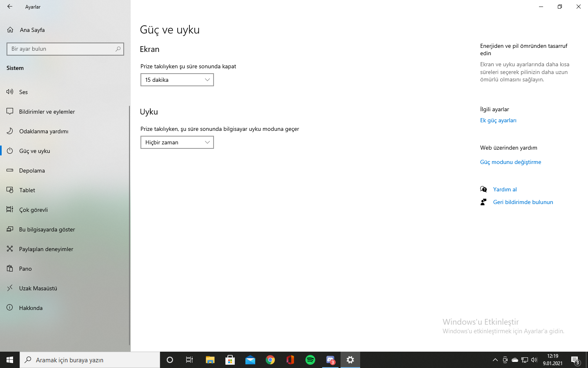Launch Spotify from taskbar
Image resolution: width=588 pixels, height=368 pixels.
[310, 360]
